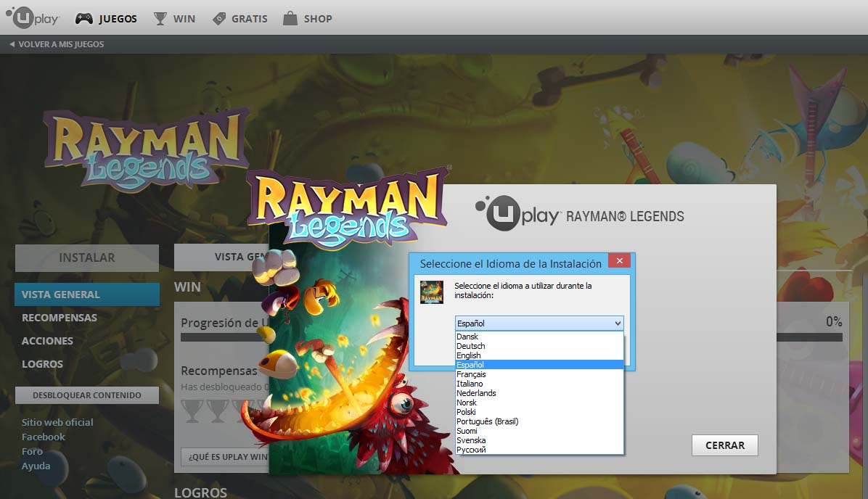This screenshot has width=868, height=499.
Task: Click the ¿Qué es Uplay Win button
Action: click(225, 457)
